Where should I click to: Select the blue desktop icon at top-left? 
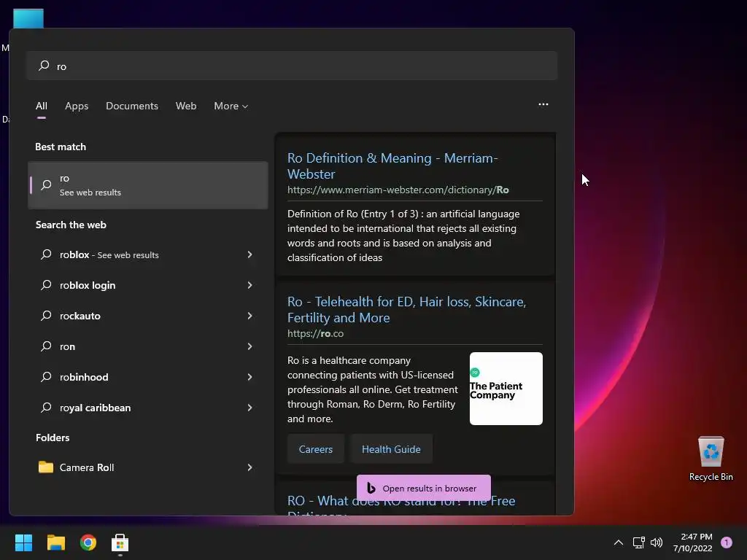point(28,18)
